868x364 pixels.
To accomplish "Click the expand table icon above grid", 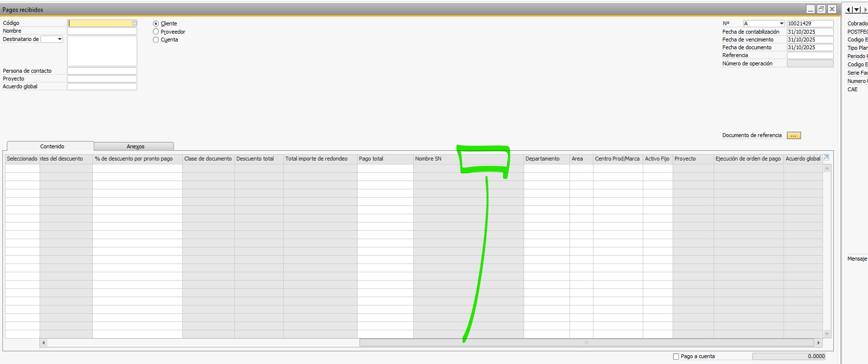I will tap(826, 158).
